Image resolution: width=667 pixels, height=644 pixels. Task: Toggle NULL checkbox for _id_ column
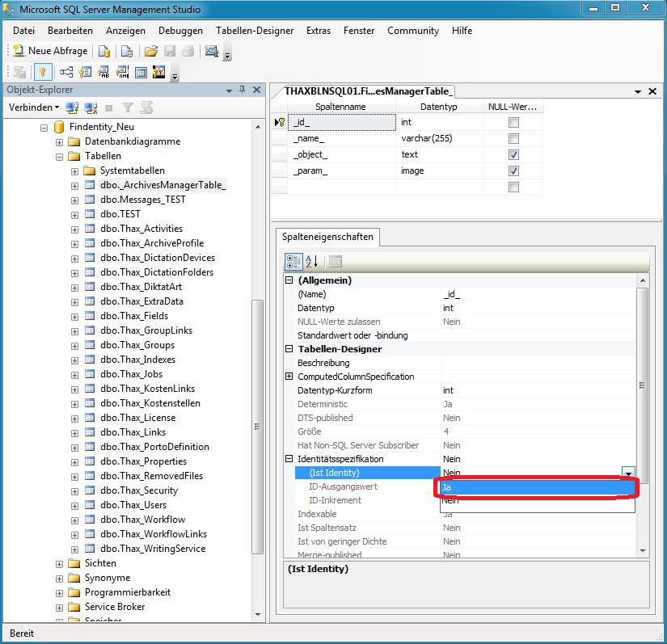pyautogui.click(x=513, y=123)
